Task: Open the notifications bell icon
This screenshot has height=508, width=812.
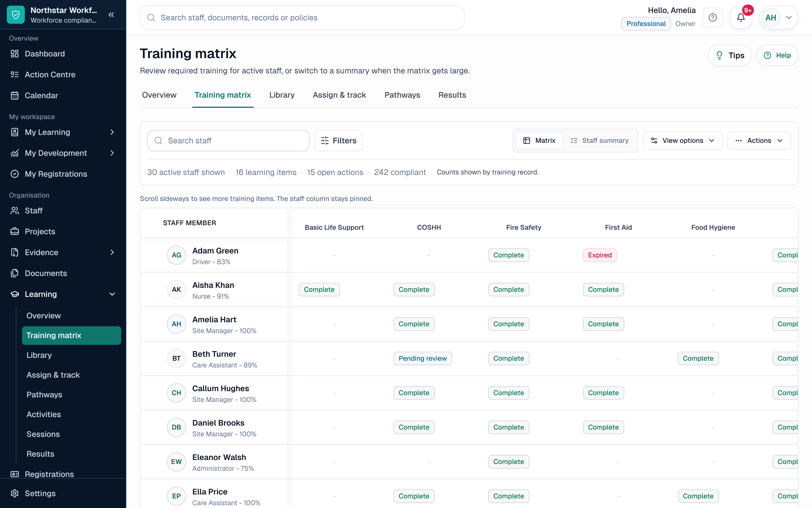Action: pos(741,17)
